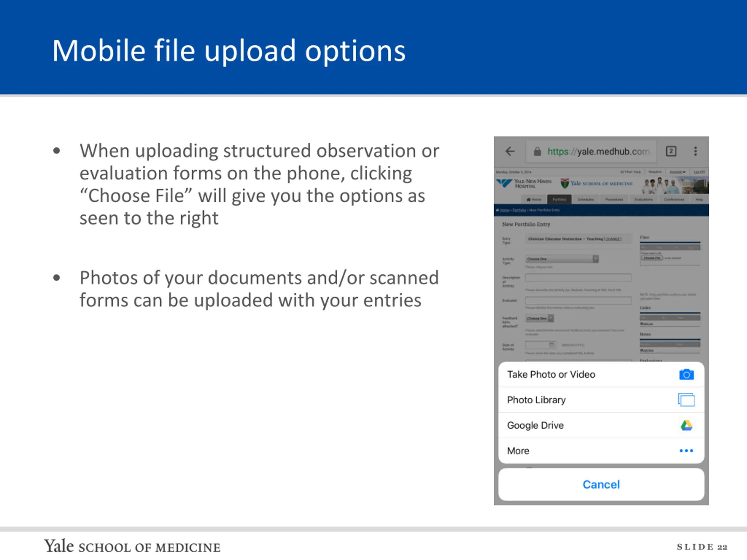Dismiss the sheet with Cancel
The height and width of the screenshot is (560, 747).
[601, 484]
